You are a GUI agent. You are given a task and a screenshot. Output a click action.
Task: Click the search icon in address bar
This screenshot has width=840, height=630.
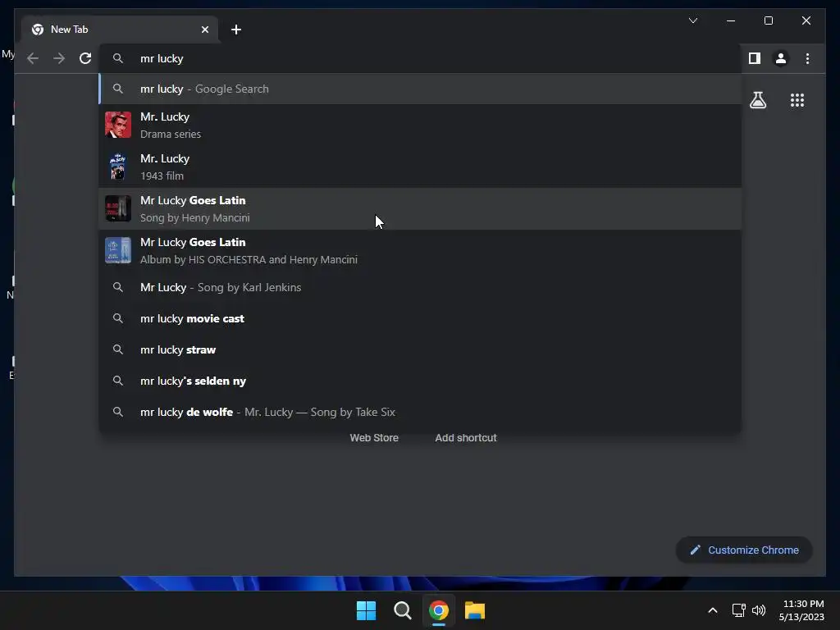pyautogui.click(x=118, y=58)
